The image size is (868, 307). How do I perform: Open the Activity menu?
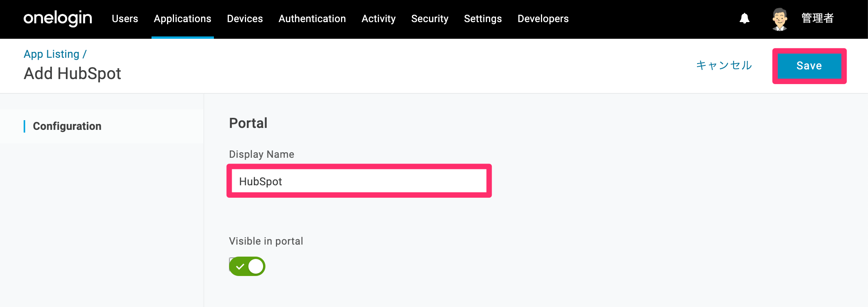(x=379, y=19)
